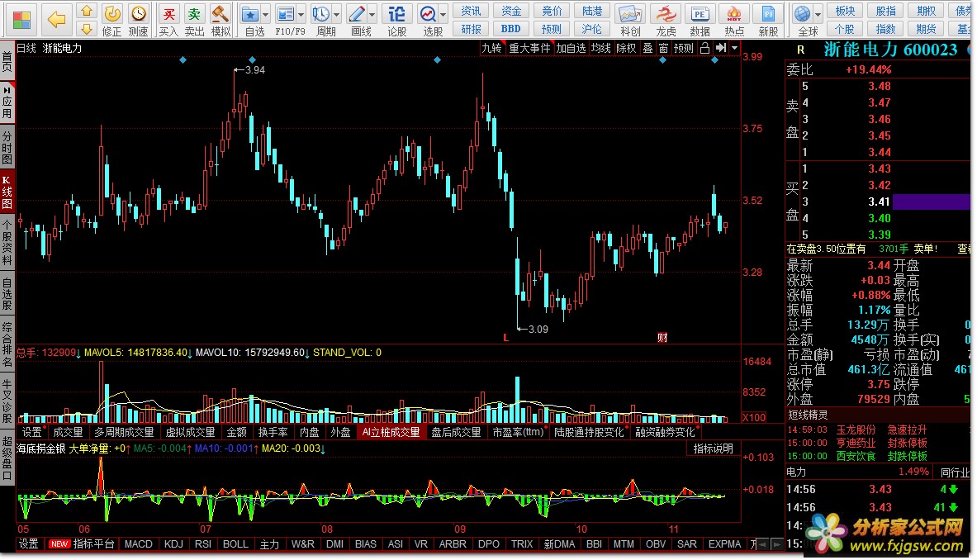Screen dimensions: 977x560
Task: Click the padlock icon above chart
Action: click(x=704, y=48)
